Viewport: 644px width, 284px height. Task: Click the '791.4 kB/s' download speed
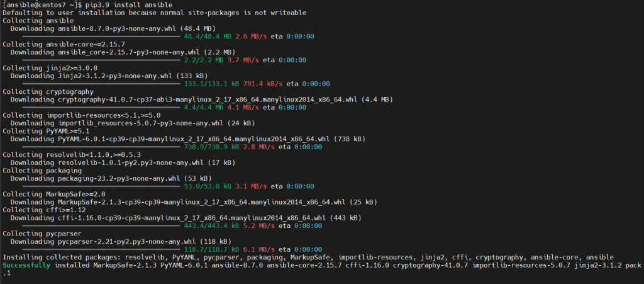pyautogui.click(x=263, y=84)
